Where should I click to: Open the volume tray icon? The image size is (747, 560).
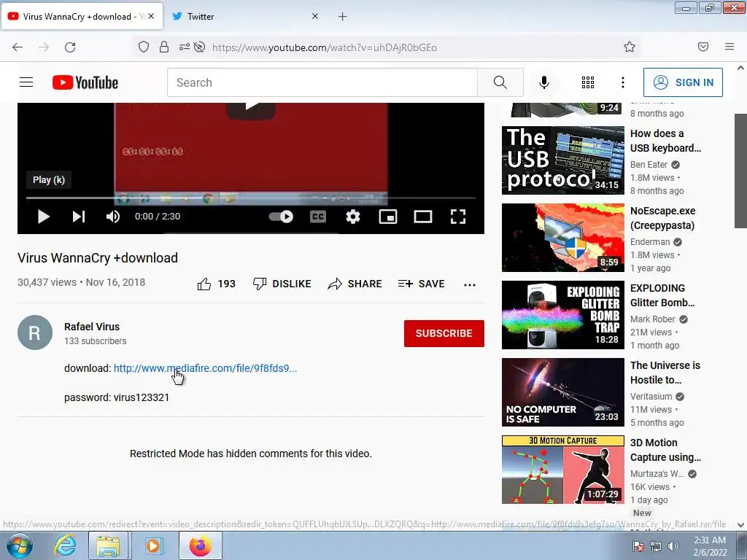[673, 546]
